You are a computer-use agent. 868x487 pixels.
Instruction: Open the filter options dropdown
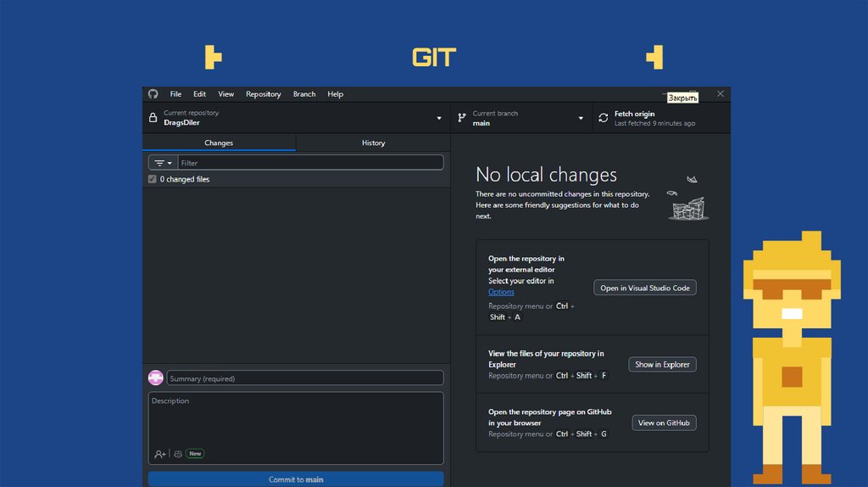(x=163, y=163)
